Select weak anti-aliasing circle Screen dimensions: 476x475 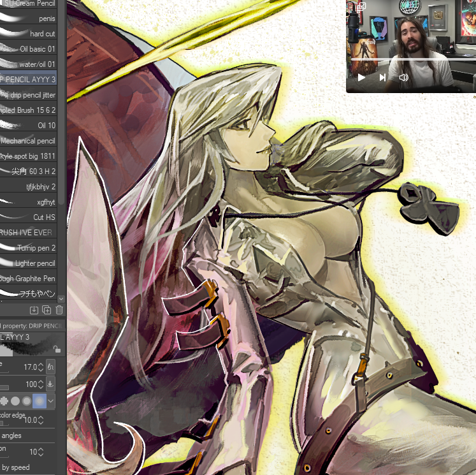[15, 401]
